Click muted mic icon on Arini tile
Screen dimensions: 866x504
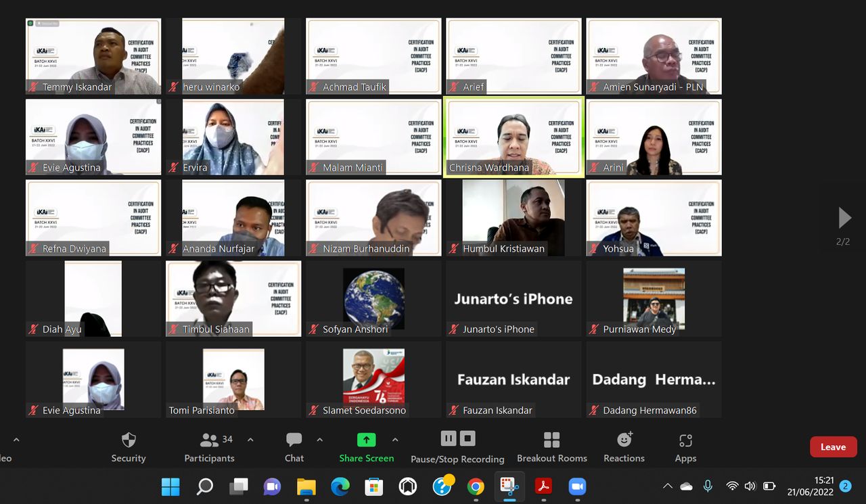click(x=594, y=167)
